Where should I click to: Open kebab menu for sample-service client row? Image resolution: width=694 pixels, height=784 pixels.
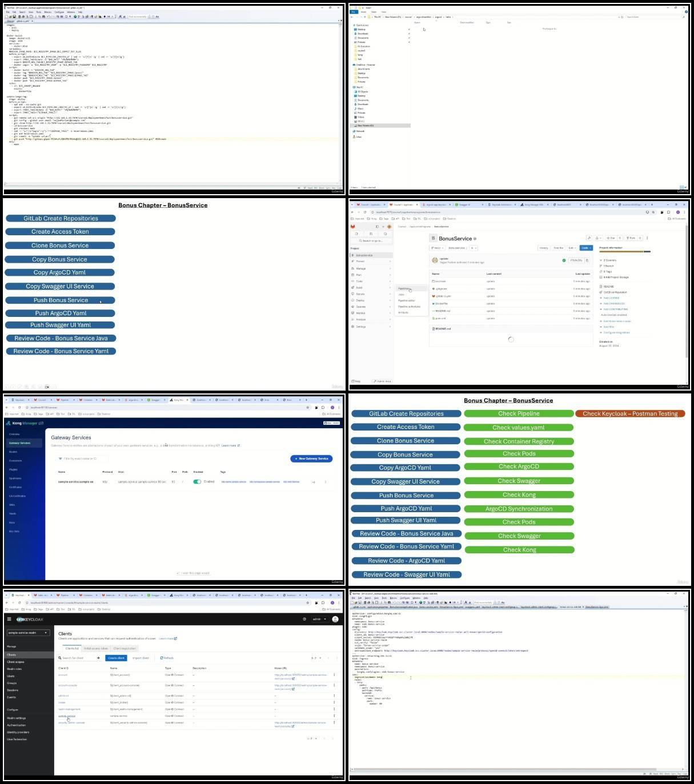click(334, 716)
